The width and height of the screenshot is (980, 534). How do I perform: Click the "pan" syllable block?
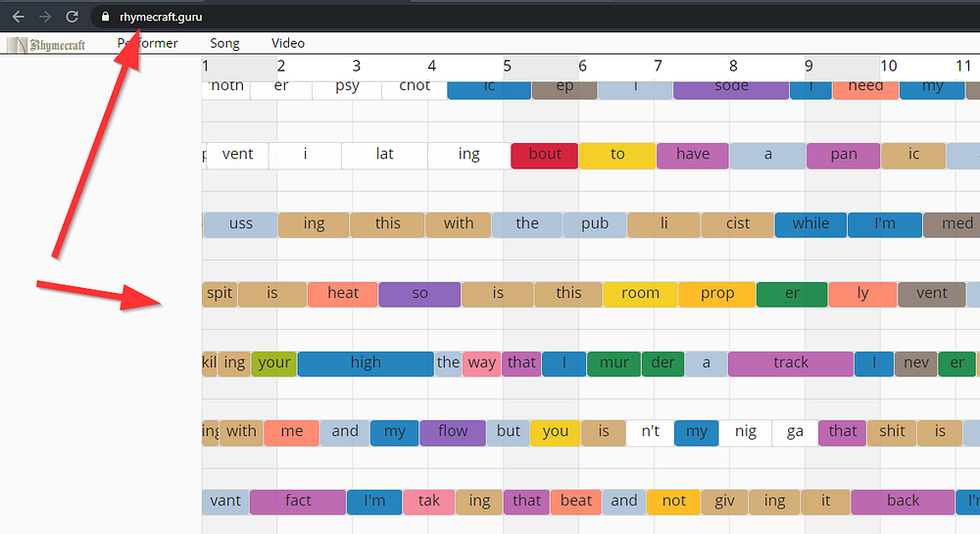(843, 155)
